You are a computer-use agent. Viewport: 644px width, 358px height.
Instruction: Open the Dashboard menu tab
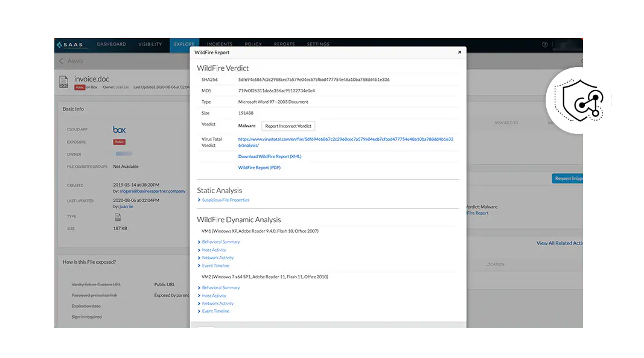coord(112,45)
